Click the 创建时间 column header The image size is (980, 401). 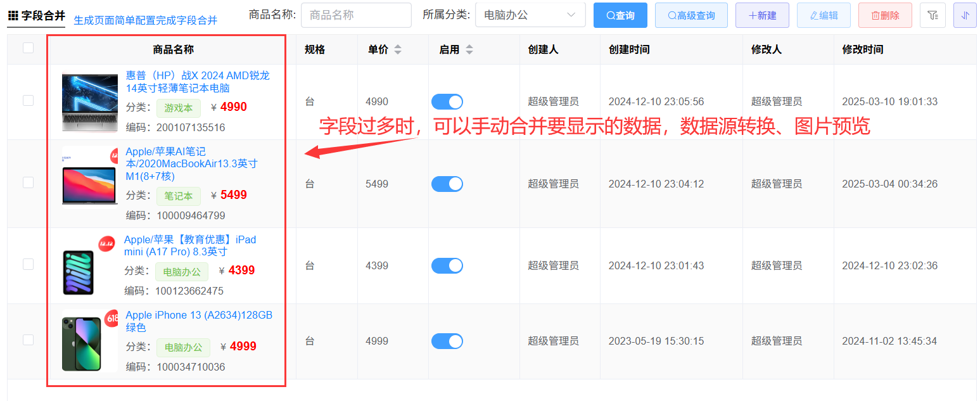(629, 49)
